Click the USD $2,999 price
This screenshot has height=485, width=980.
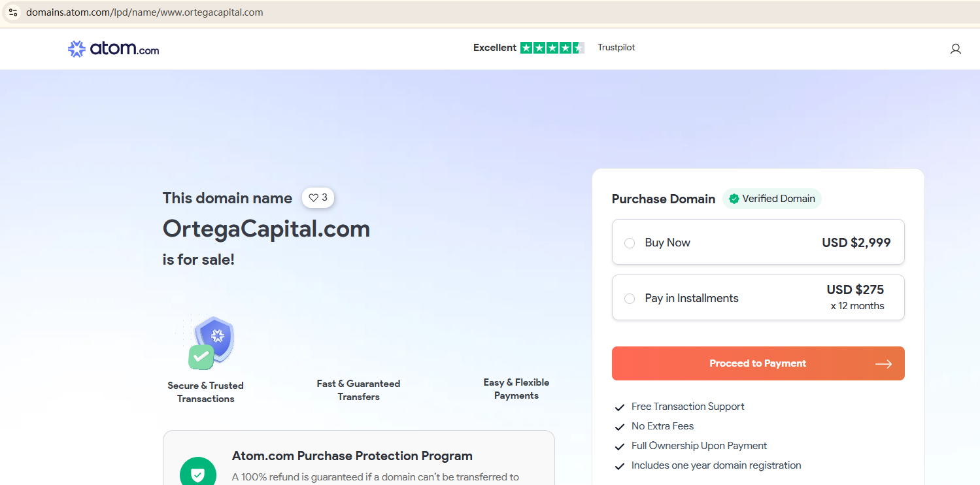pyautogui.click(x=856, y=242)
